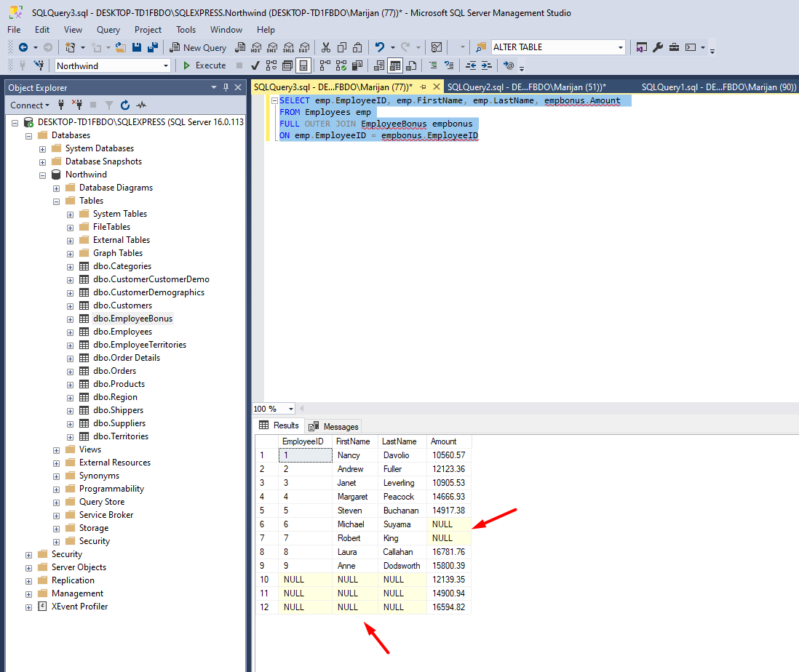Close the Object Explorer panel
Viewport: 799px width, 672px height.
coord(238,87)
